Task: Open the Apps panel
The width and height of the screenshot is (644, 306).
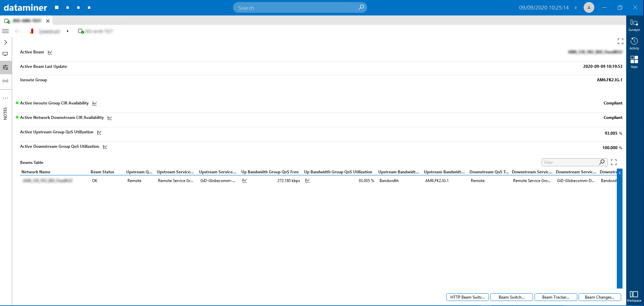Action: pyautogui.click(x=634, y=62)
